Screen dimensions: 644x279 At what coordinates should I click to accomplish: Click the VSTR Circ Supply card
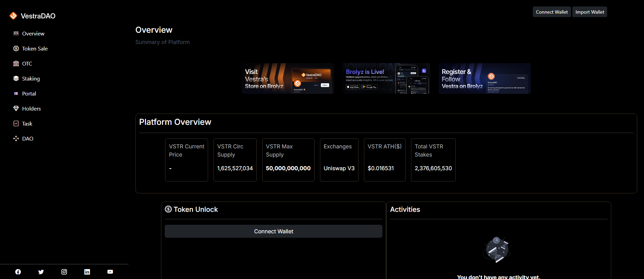click(235, 160)
